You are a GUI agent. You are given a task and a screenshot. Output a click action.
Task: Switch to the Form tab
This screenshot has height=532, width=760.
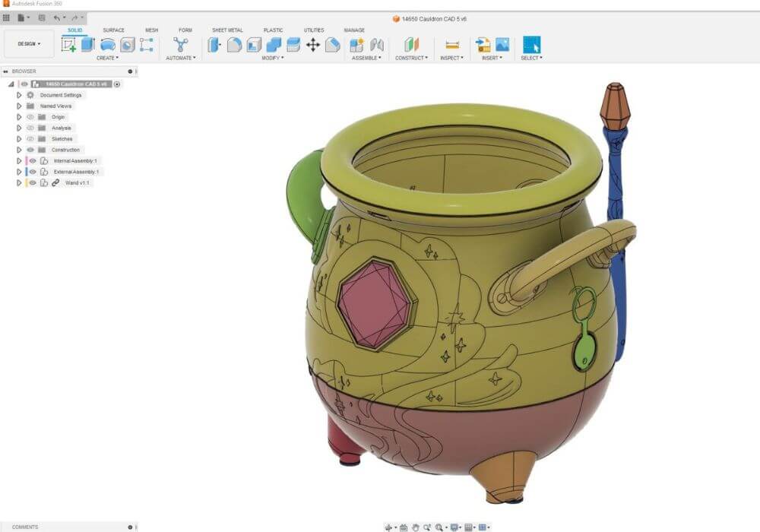click(x=185, y=30)
